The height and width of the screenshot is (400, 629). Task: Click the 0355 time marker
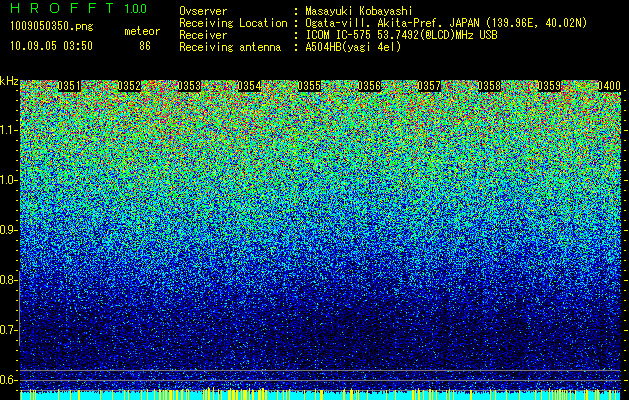(x=309, y=86)
